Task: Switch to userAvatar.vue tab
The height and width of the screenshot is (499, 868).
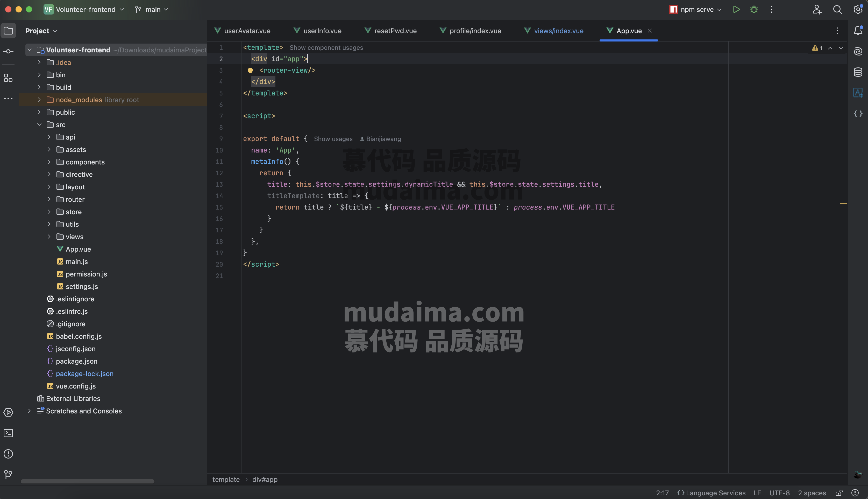Action: point(242,31)
